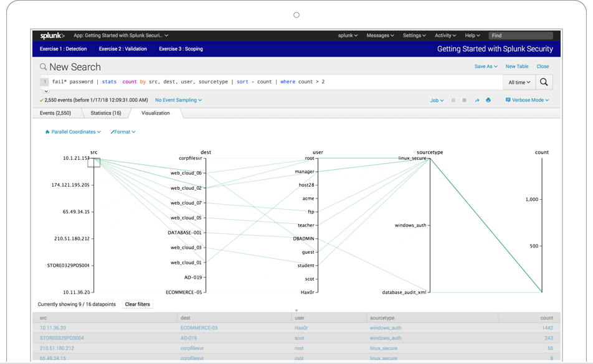Screen dimensions: 593x364
Task: Open the Job dropdown menu
Action: pos(437,100)
